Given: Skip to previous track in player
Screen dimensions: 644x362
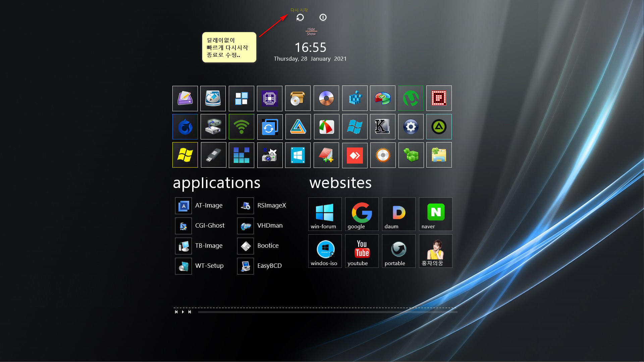Looking at the screenshot, I should (176, 312).
